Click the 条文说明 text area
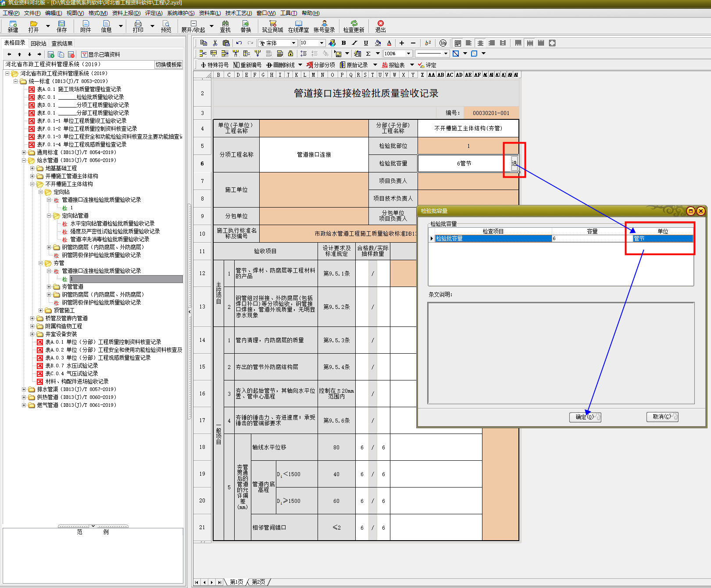This screenshot has height=588, width=711. (x=561, y=353)
